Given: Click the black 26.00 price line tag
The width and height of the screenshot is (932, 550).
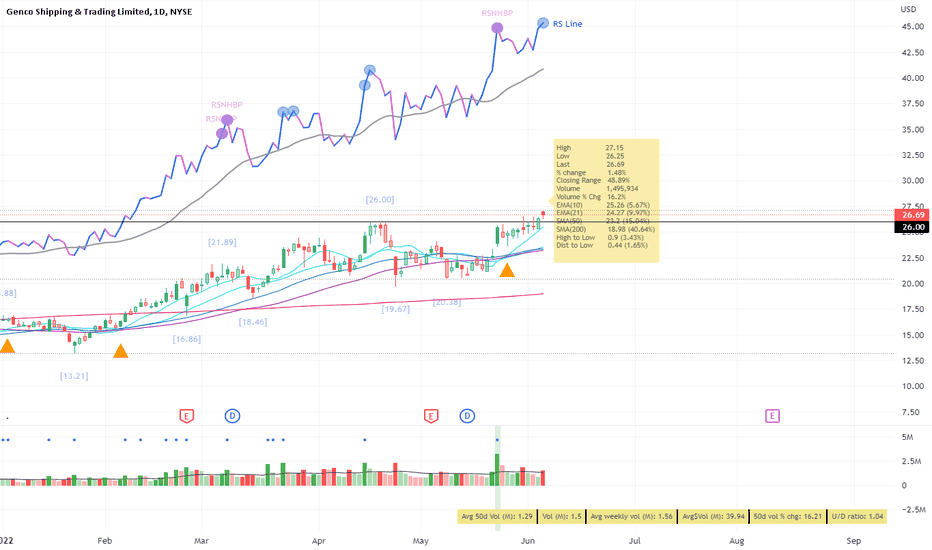Looking at the screenshot, I should [913, 227].
